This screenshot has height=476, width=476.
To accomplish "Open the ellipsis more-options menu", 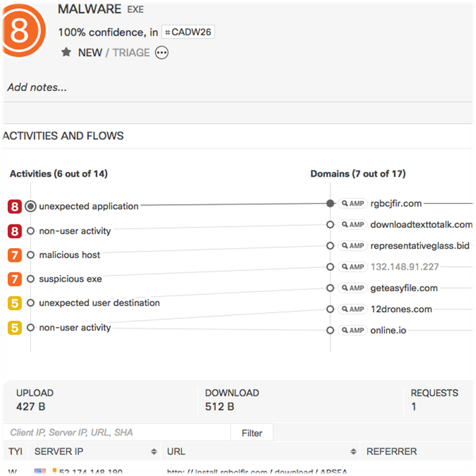I will tap(162, 53).
